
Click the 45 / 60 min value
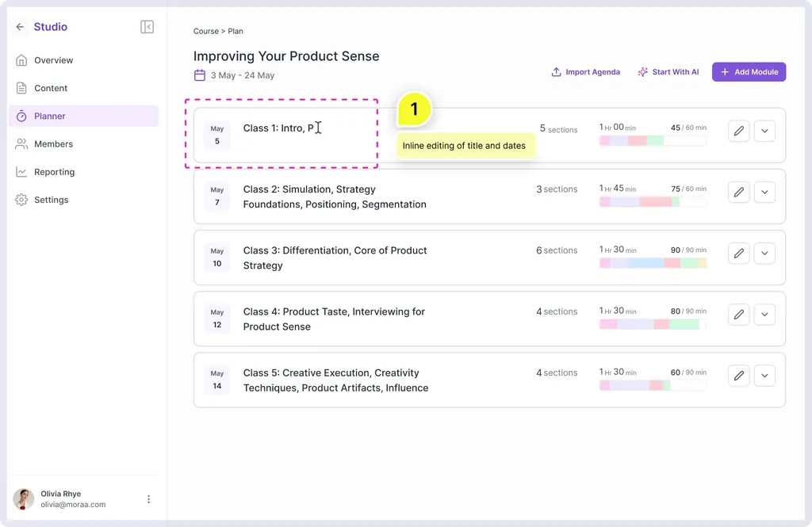[x=688, y=128]
